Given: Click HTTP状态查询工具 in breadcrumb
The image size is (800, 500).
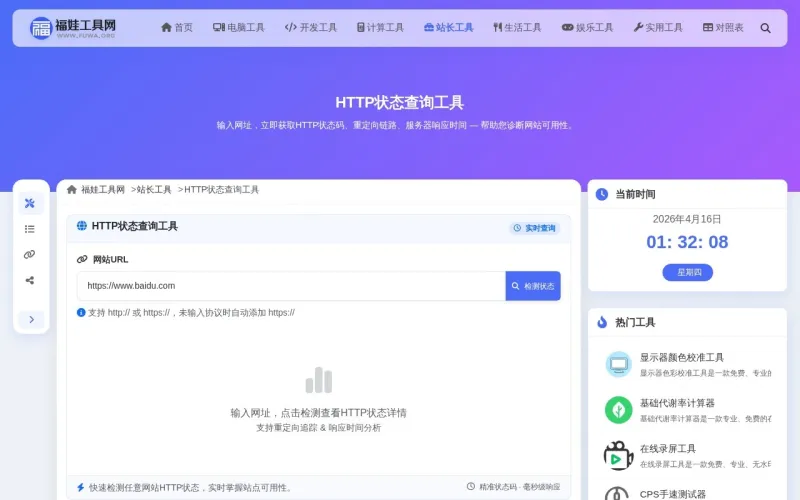Looking at the screenshot, I should (x=221, y=190).
